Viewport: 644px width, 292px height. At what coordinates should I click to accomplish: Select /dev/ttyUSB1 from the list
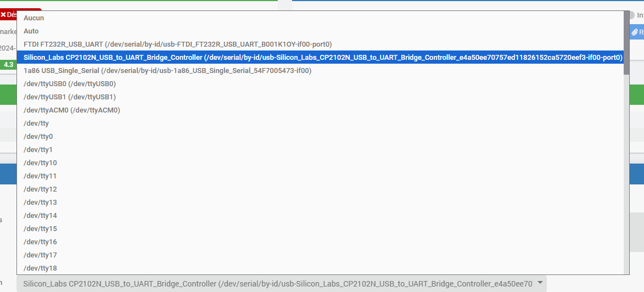click(320, 97)
